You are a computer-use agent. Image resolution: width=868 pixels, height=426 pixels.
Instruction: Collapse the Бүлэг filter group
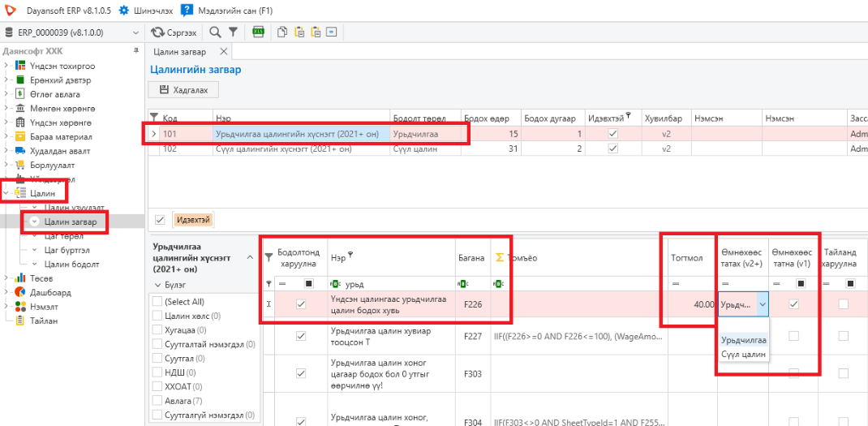click(157, 285)
